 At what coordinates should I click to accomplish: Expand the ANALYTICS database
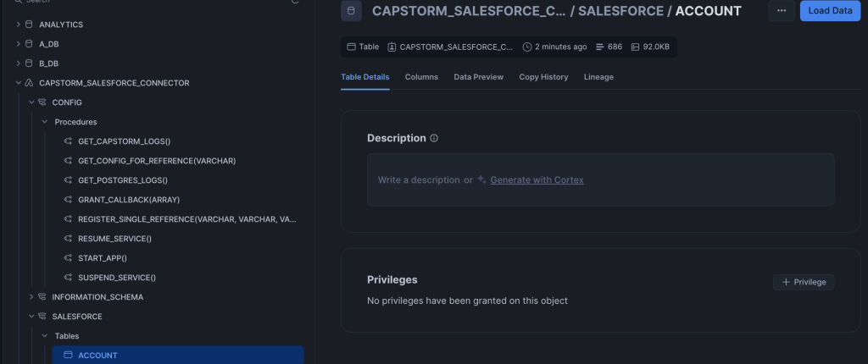(19, 25)
